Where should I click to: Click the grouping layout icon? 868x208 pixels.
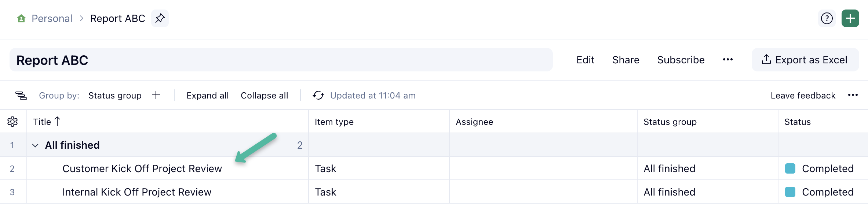click(x=21, y=96)
